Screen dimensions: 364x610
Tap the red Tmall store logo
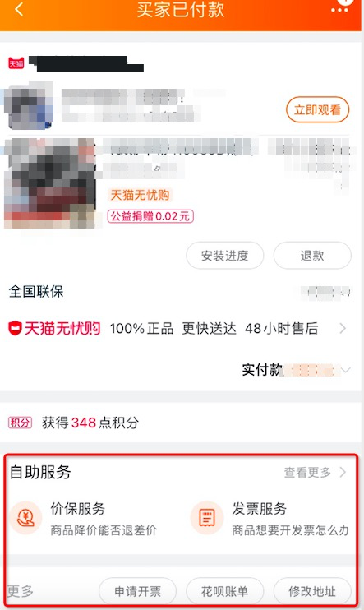[16, 63]
